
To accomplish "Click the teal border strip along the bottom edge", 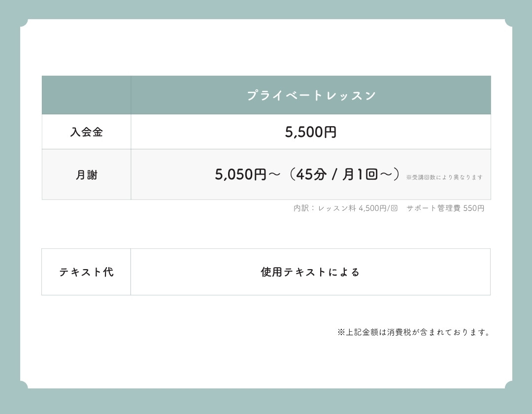I will pyautogui.click(x=266, y=402).
